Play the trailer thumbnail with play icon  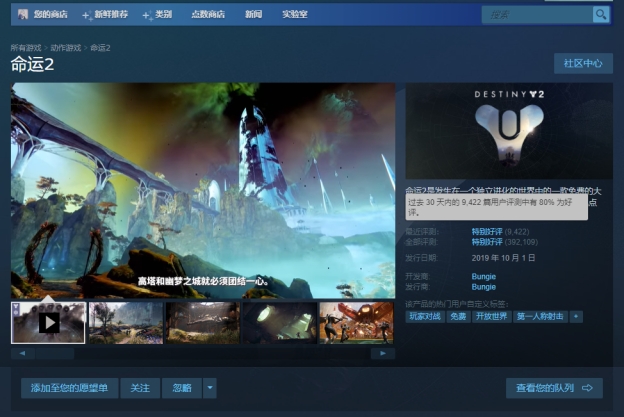click(48, 323)
